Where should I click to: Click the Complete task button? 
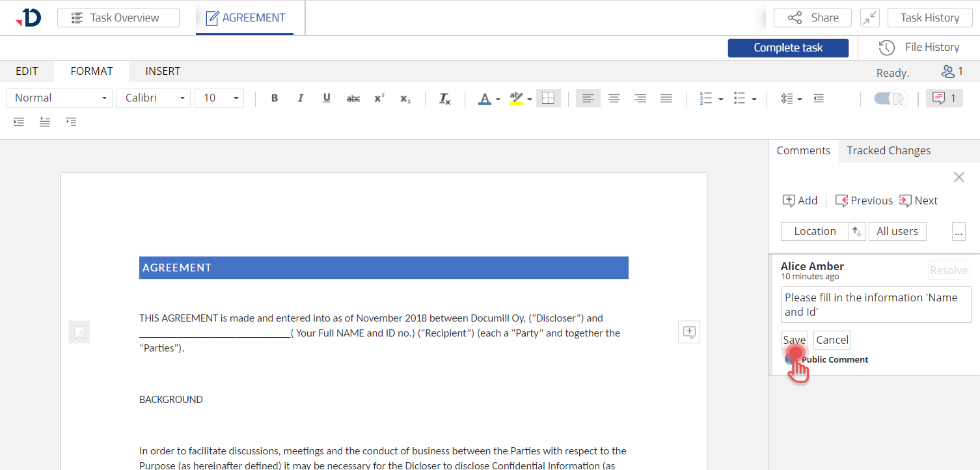[x=787, y=48]
